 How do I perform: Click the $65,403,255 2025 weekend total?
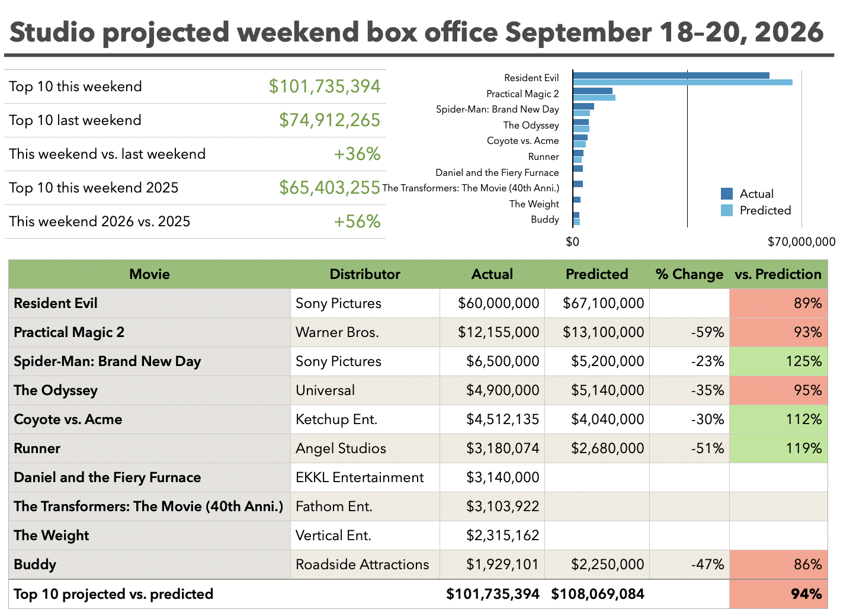click(330, 188)
